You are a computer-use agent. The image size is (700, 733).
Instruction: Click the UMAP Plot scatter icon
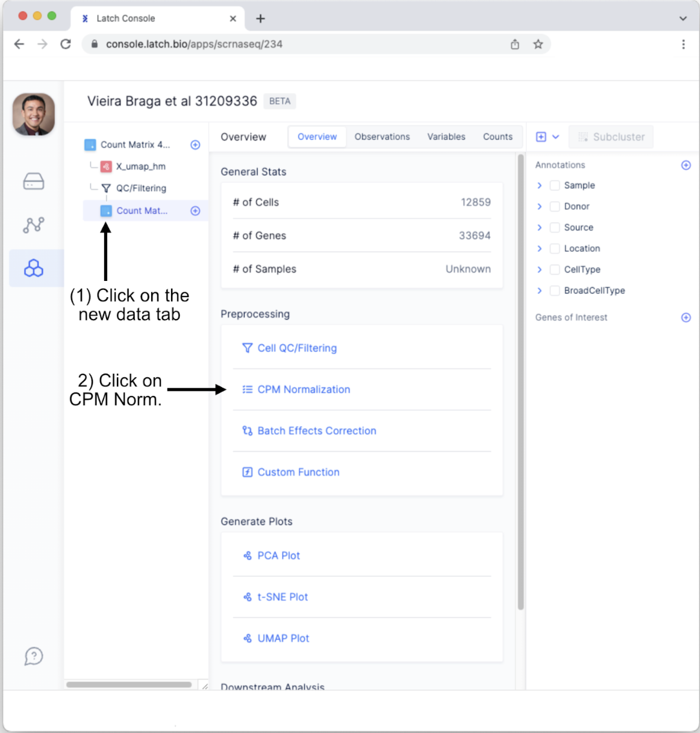click(247, 638)
